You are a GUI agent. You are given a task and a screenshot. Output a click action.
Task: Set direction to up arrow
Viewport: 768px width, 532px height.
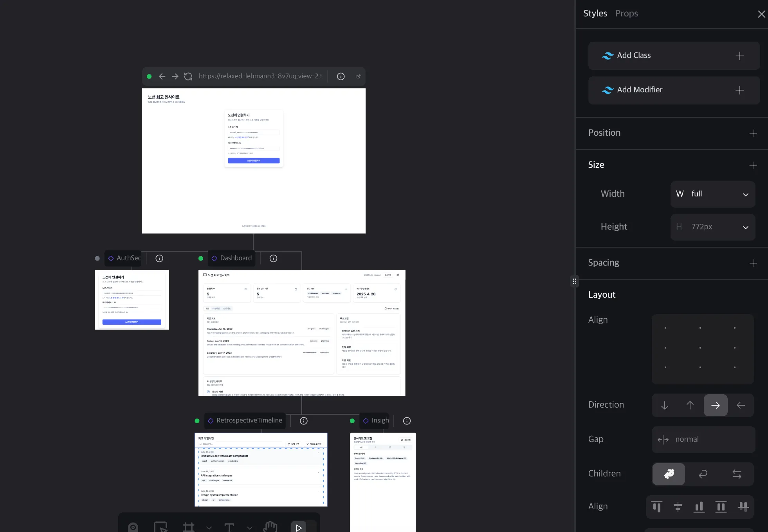tap(690, 405)
